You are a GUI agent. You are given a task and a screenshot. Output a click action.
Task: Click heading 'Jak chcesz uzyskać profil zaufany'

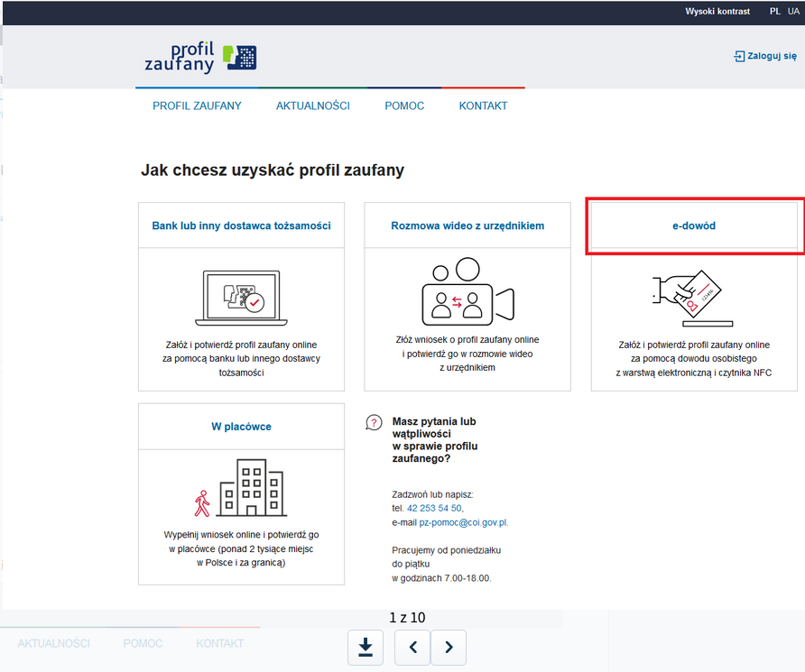coord(273,170)
